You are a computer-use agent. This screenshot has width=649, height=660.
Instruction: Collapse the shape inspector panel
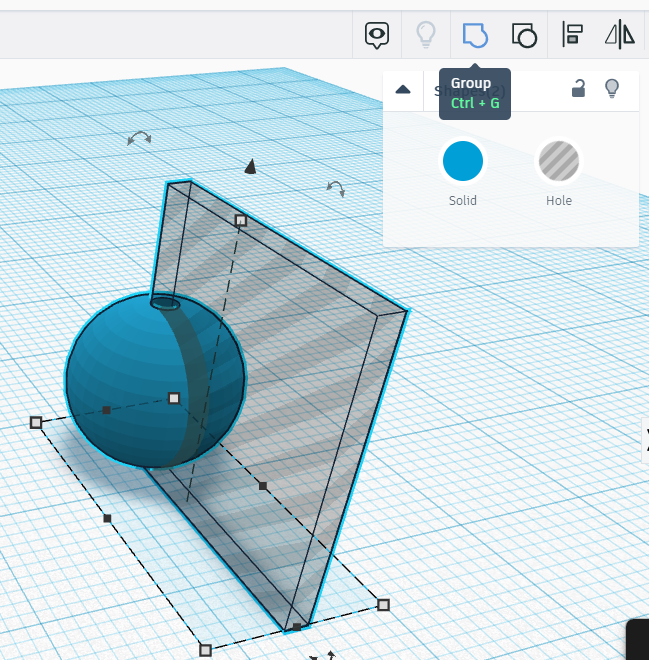point(403,90)
